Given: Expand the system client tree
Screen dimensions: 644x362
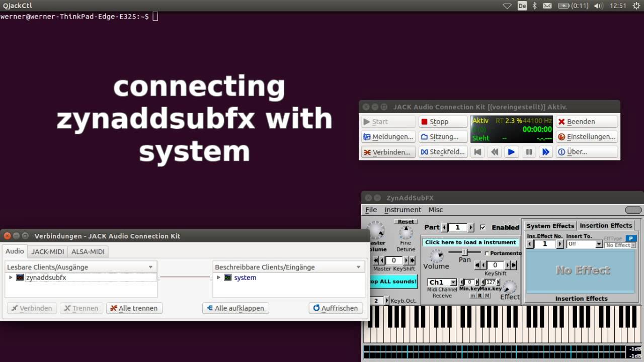Looking at the screenshot, I should (218, 278).
